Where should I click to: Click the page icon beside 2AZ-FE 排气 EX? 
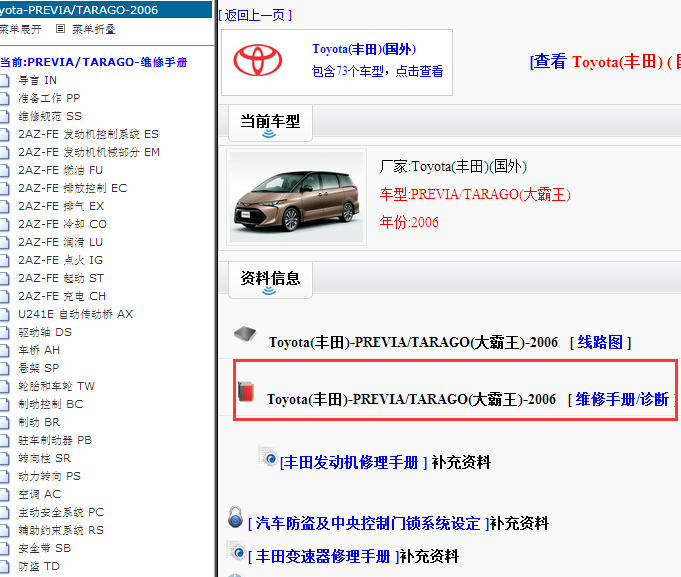[x=4, y=206]
